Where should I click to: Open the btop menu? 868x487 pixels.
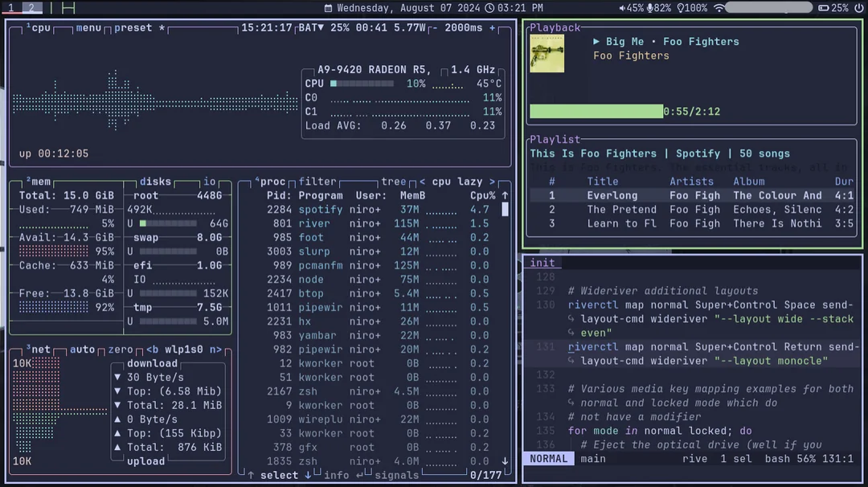(x=88, y=27)
